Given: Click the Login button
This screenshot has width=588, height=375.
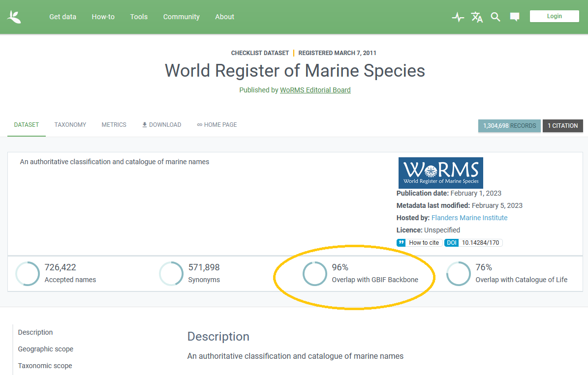Looking at the screenshot, I should (554, 16).
